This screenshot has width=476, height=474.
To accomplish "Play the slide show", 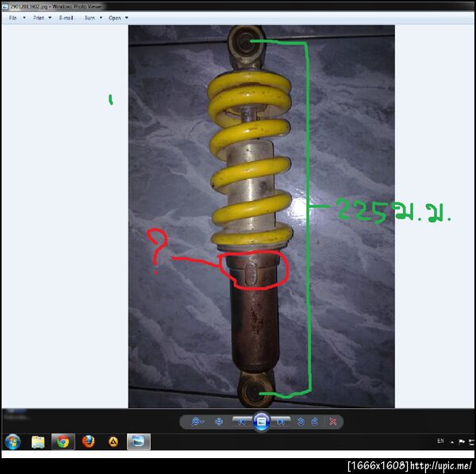I will pos(261,422).
